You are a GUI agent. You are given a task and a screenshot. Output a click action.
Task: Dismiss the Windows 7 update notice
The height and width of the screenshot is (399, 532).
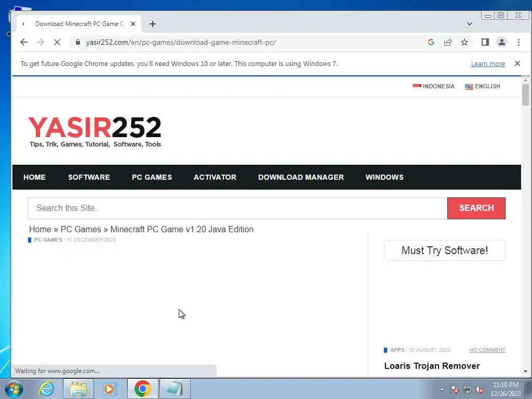(517, 63)
